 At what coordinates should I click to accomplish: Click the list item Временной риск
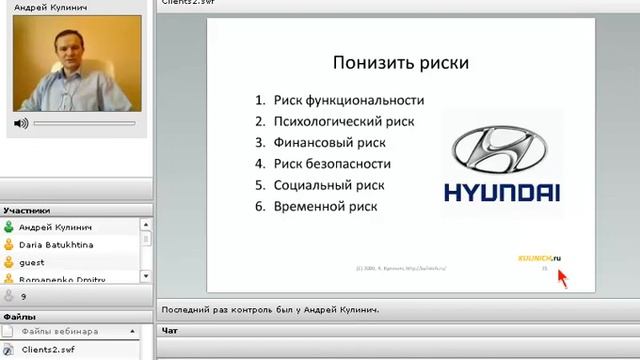pos(325,206)
